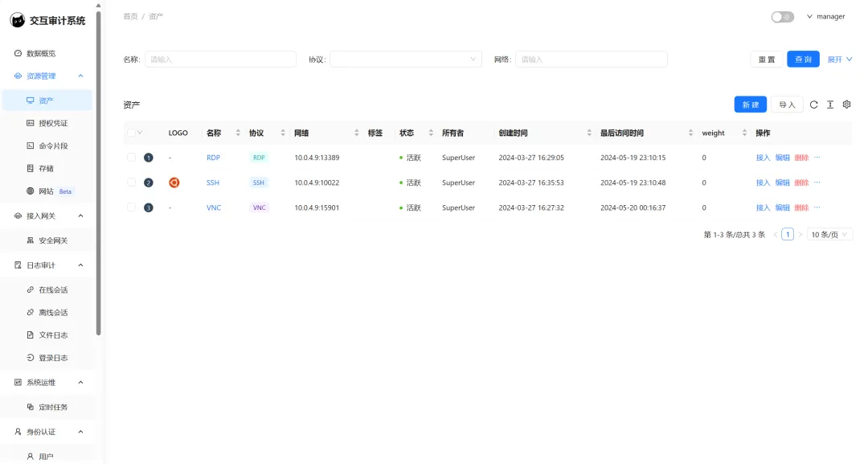Click 接入 link for the VNC asset
This screenshot has height=464, width=868.
pos(763,207)
